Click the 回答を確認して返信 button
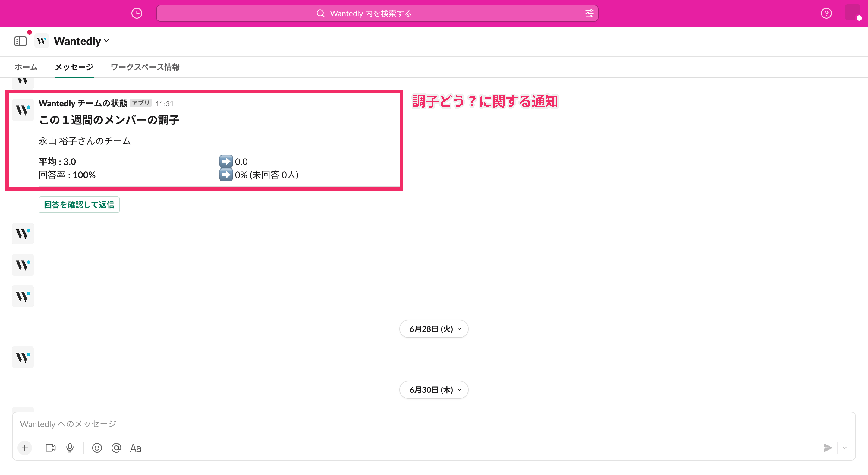This screenshot has height=475, width=868. (x=79, y=204)
